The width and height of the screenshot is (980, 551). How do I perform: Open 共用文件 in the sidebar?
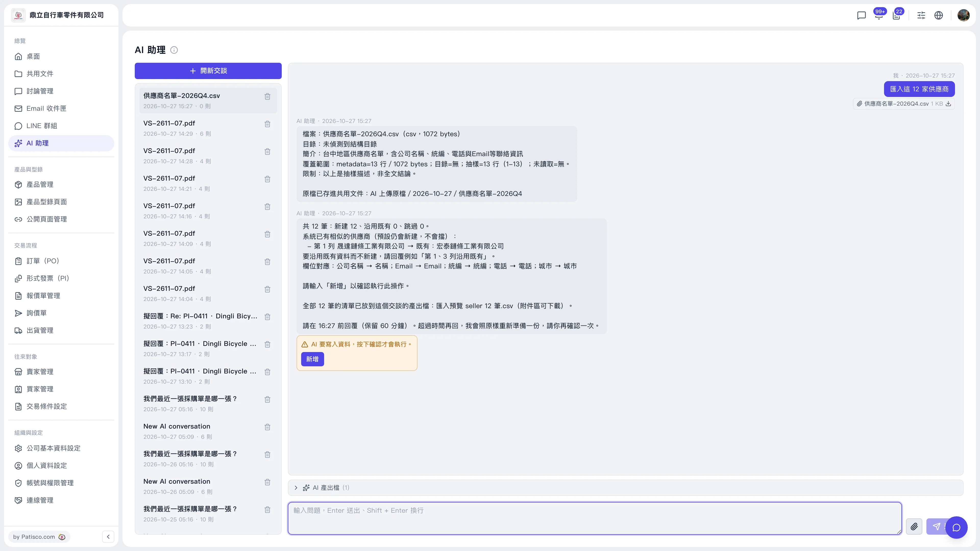(61, 74)
